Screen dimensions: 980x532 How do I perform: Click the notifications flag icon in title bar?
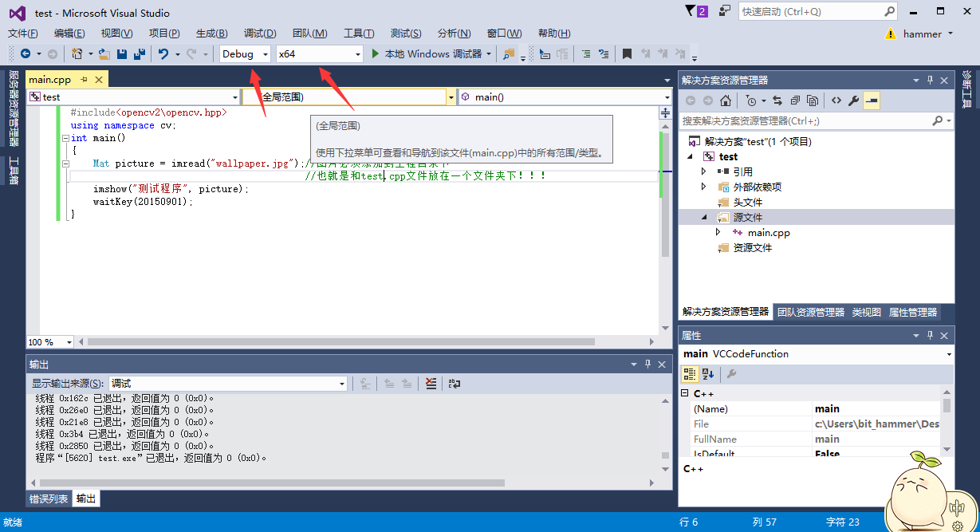click(x=696, y=11)
